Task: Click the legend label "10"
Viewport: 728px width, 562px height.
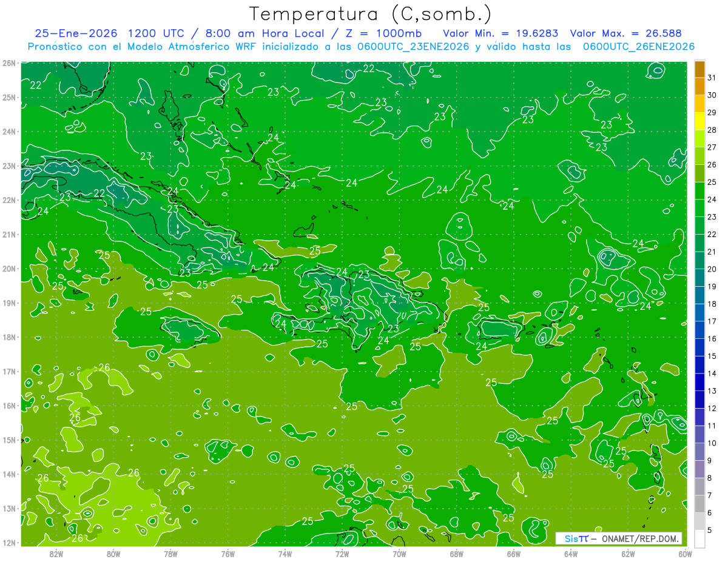Action: 712,443
